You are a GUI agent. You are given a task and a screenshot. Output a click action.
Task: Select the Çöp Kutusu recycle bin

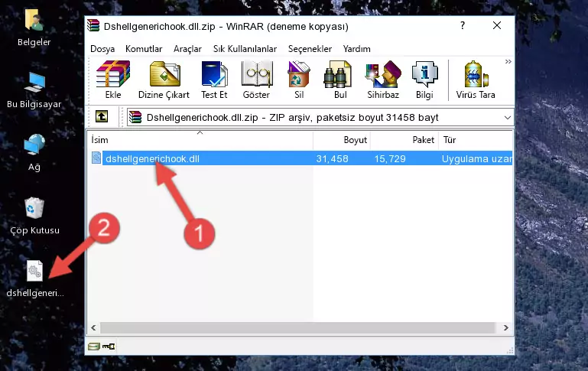click(x=34, y=216)
